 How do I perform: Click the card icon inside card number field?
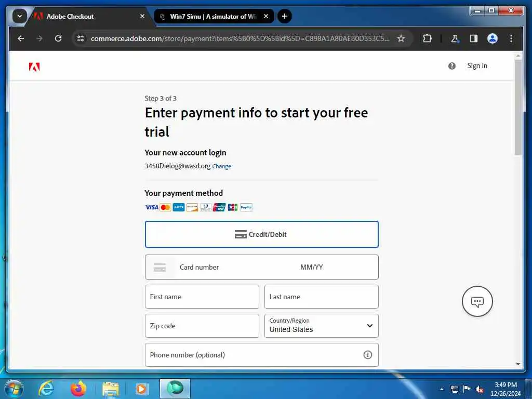[x=160, y=268]
